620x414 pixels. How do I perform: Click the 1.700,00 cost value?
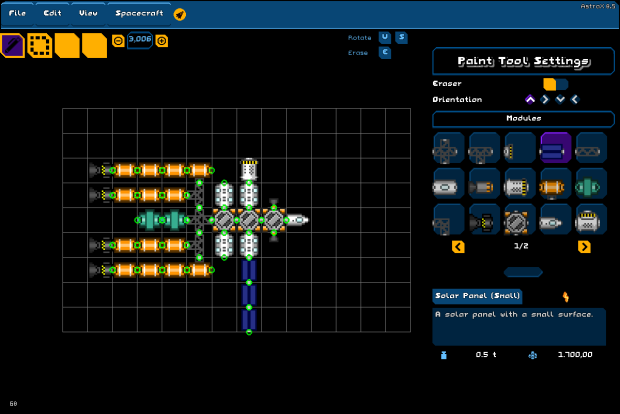[x=575, y=355]
